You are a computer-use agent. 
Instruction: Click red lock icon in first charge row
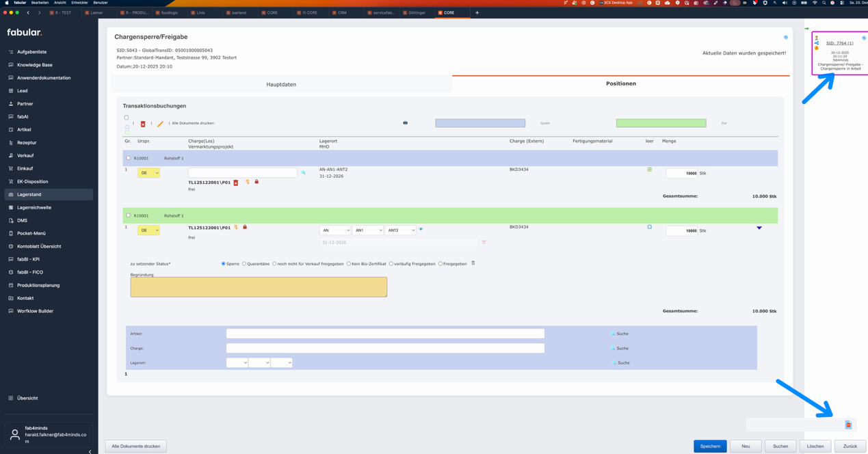257,182
